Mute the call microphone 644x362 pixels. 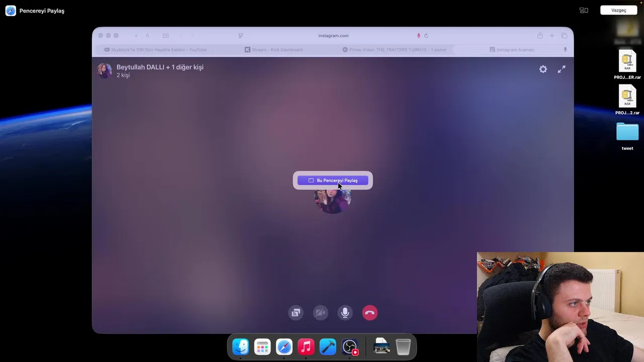pyautogui.click(x=345, y=313)
